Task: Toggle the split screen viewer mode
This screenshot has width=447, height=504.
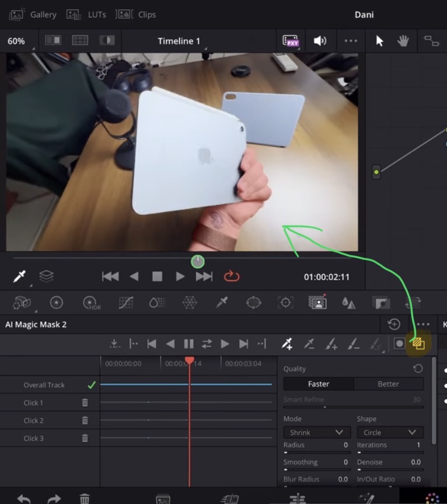Action: (79, 40)
